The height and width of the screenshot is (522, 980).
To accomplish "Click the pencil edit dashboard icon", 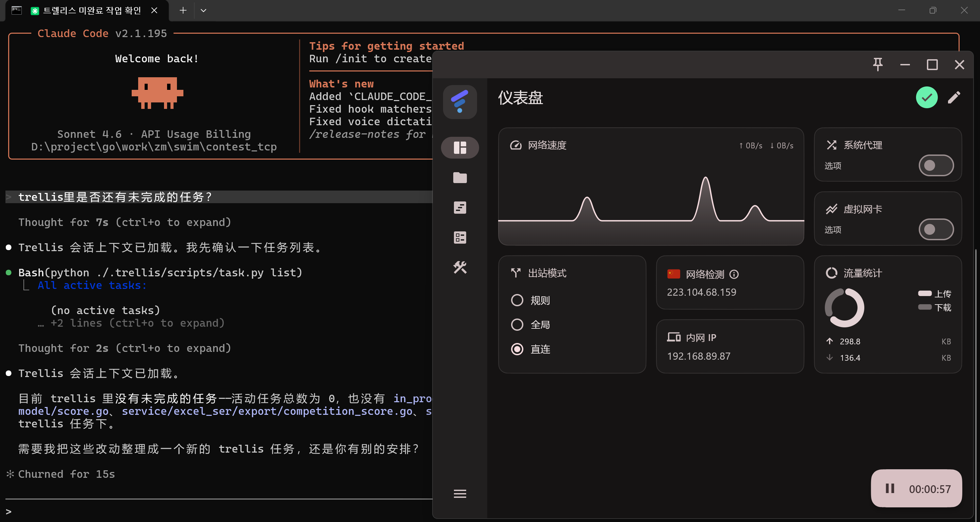I will pos(954,97).
